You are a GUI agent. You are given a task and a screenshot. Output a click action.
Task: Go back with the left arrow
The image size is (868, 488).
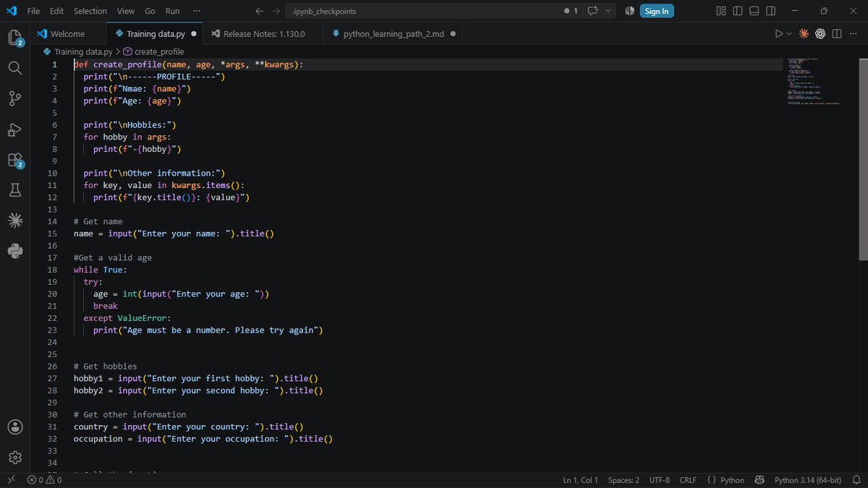tap(260, 11)
